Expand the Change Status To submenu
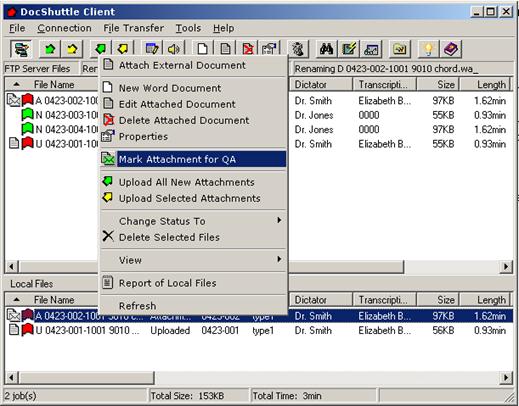 tap(193, 221)
